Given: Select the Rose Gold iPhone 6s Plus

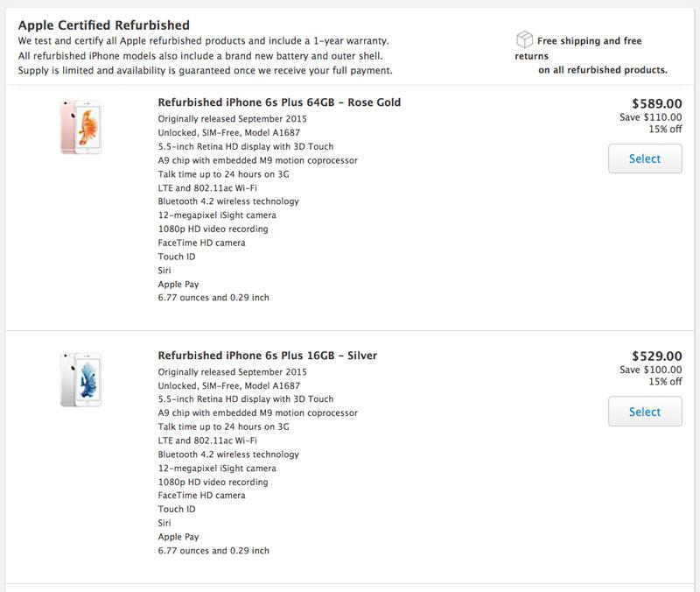Looking at the screenshot, I should pyautogui.click(x=645, y=159).
